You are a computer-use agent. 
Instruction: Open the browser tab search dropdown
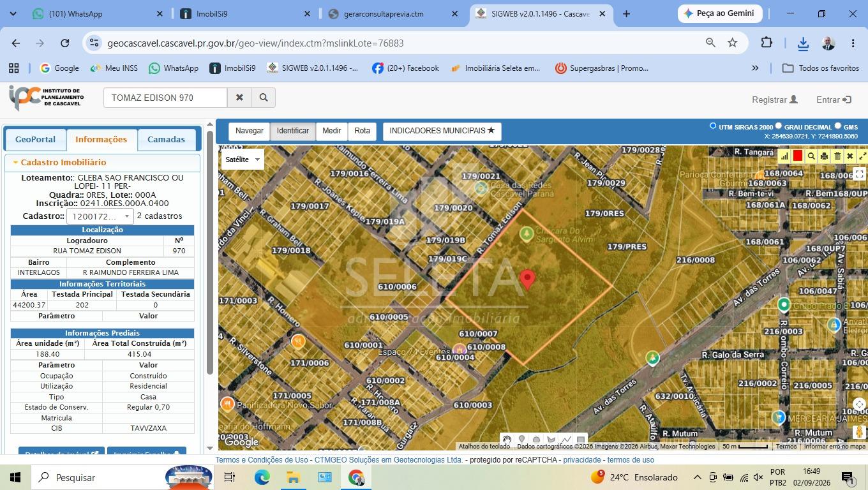13,13
